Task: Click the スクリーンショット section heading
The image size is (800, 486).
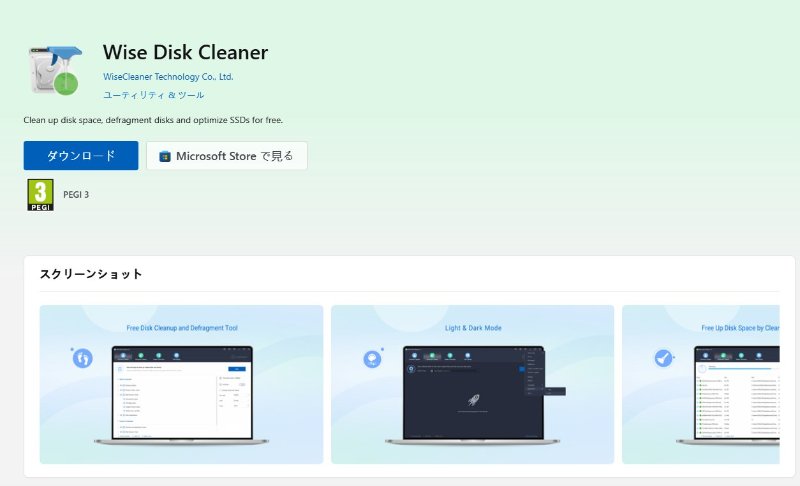Action: (91, 274)
